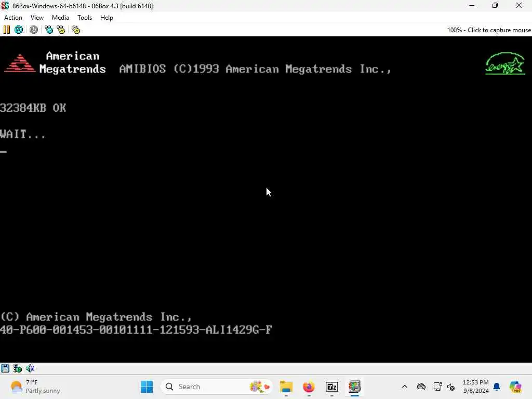532x399 pixels.
Task: Show hidden system tray icons chevron
Action: (404, 387)
